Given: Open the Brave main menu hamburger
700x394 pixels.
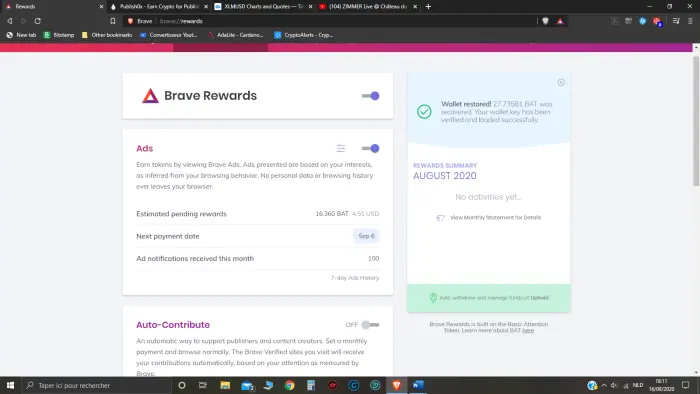Looking at the screenshot, I should pyautogui.click(x=690, y=21).
